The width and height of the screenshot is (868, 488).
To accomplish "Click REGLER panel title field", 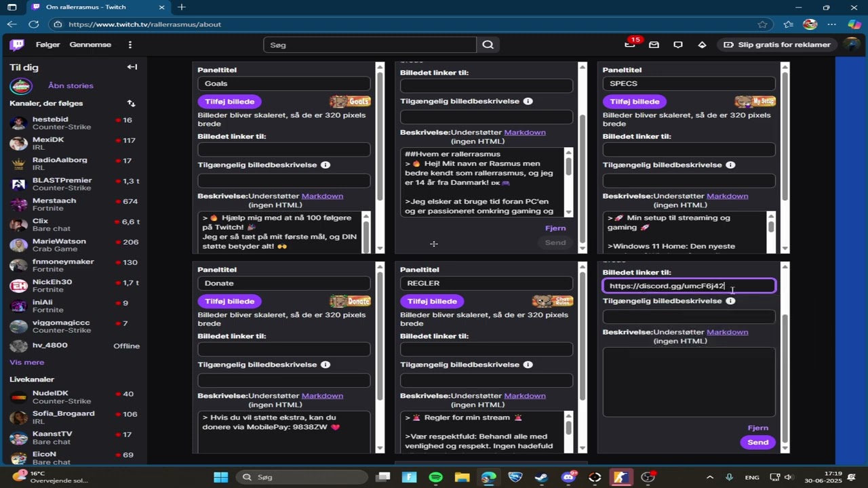I will coord(486,283).
